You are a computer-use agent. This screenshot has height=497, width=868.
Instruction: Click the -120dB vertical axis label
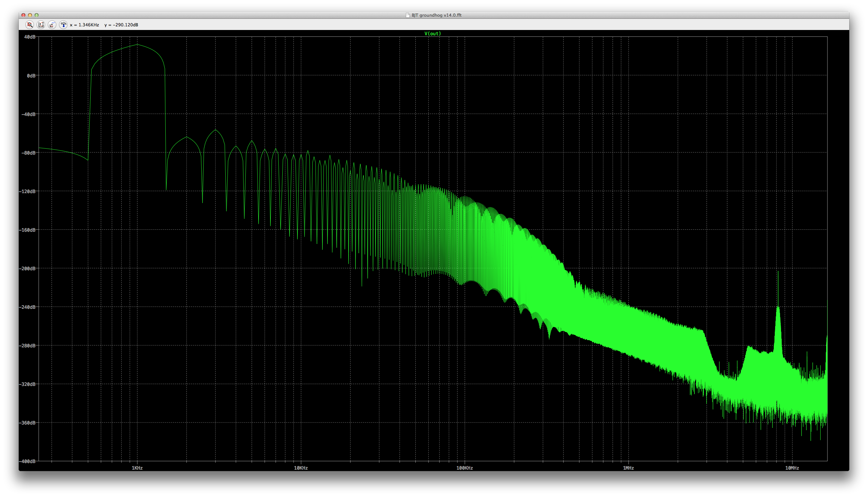(x=27, y=191)
